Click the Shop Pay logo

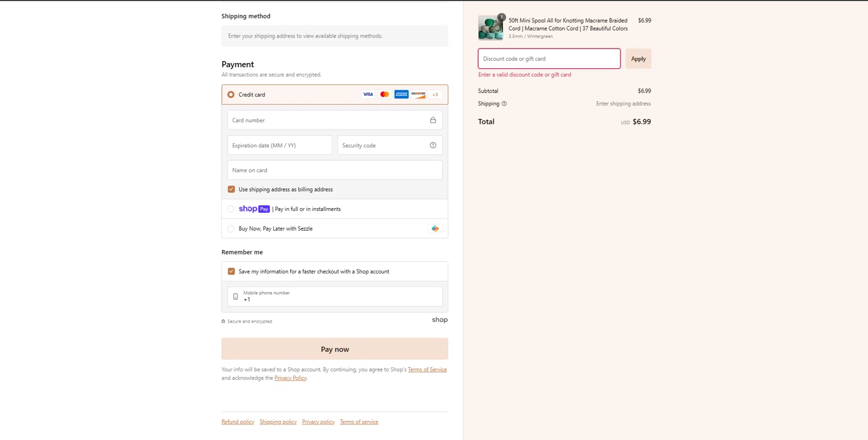(254, 209)
